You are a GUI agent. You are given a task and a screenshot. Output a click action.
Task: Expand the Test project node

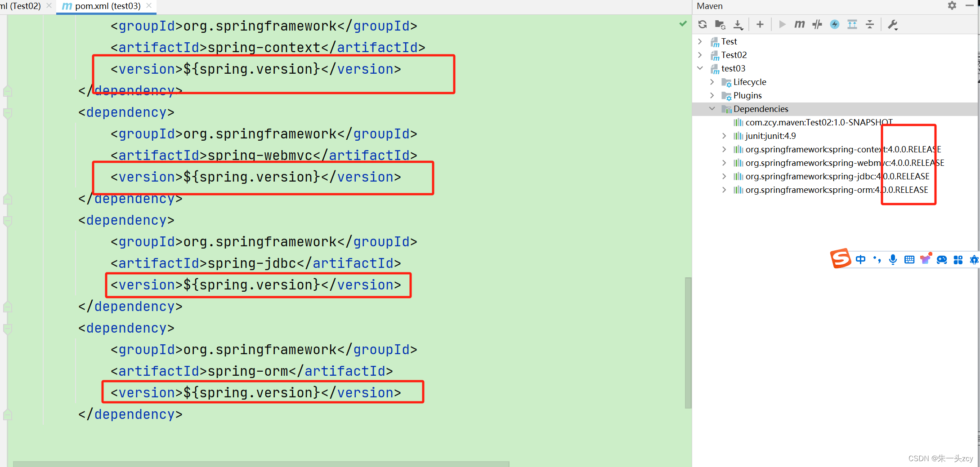coord(700,41)
